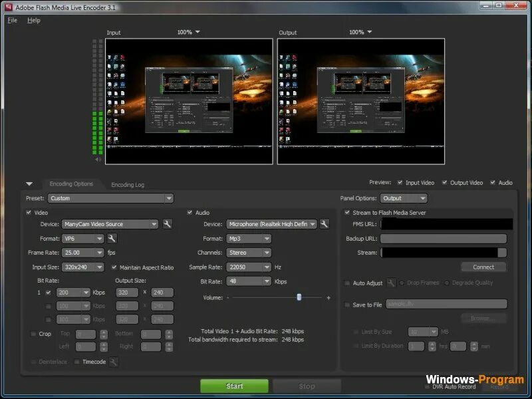Open the Input Size 320x240 dropdown
This screenshot has height=399, width=532.
pyautogui.click(x=82, y=267)
